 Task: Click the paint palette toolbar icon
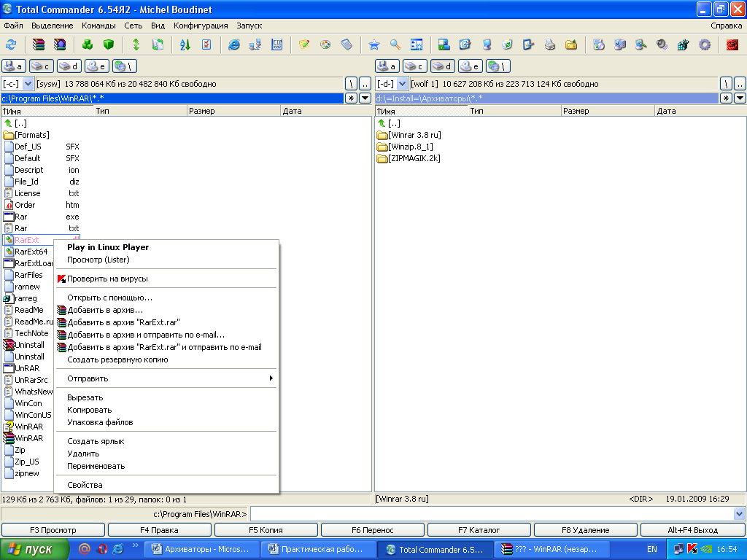point(325,44)
